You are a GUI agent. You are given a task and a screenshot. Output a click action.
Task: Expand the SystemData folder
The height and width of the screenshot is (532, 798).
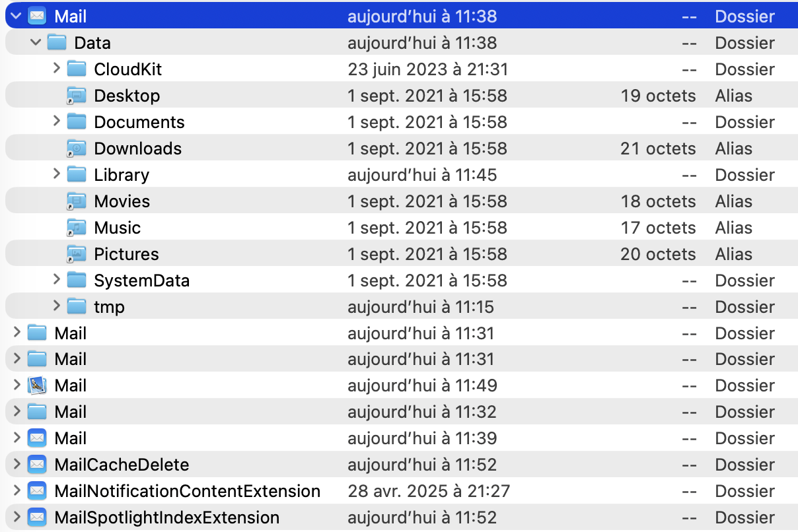tap(57, 280)
